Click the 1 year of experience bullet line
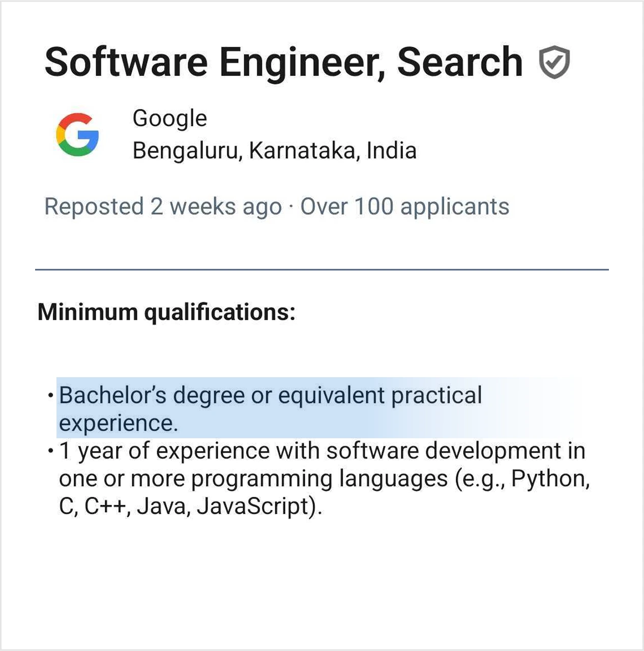644x651 pixels. click(x=321, y=451)
